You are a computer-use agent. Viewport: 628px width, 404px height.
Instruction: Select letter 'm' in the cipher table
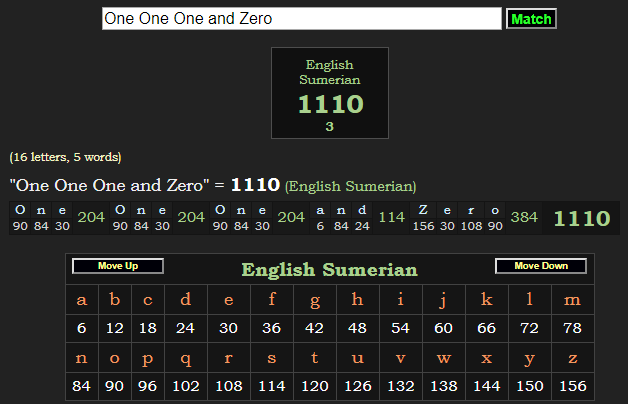pos(572,299)
